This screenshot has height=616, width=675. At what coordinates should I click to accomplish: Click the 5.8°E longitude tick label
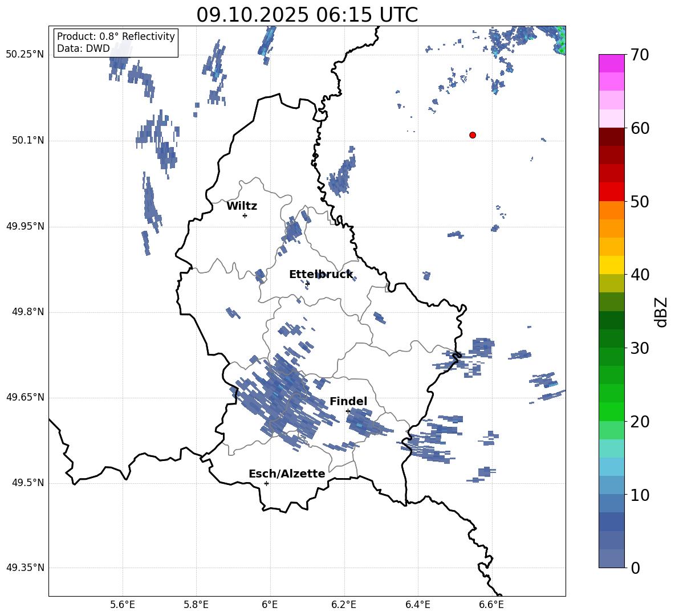coord(196,605)
